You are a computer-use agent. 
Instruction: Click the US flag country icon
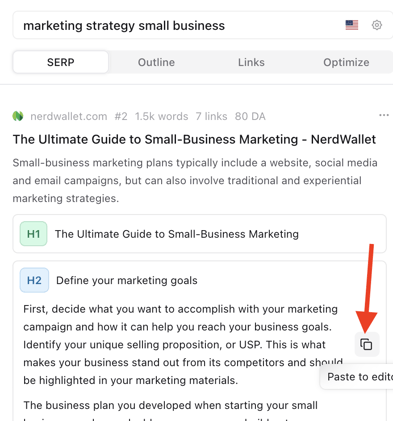click(352, 25)
